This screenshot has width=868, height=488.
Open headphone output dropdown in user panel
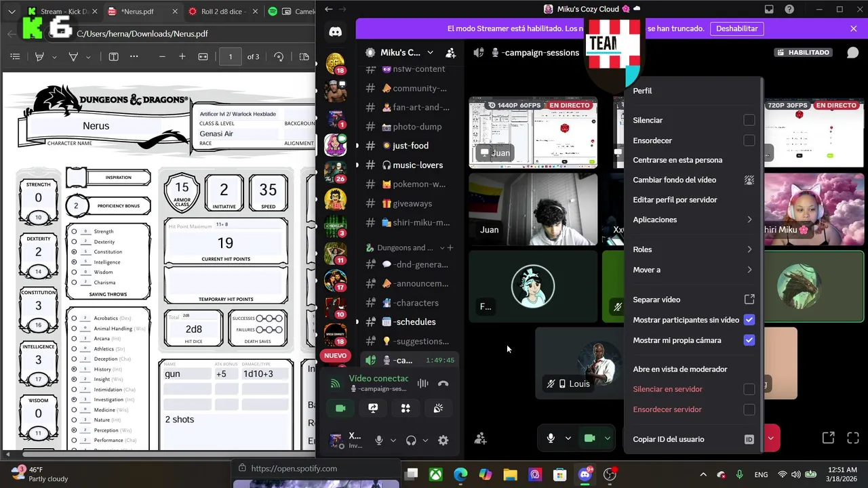[x=425, y=441]
